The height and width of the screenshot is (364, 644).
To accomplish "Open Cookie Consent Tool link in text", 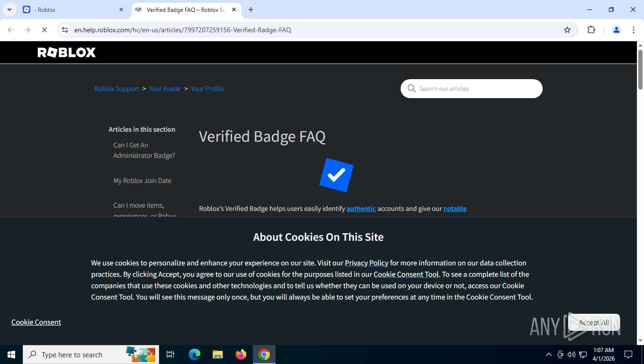I will (406, 274).
